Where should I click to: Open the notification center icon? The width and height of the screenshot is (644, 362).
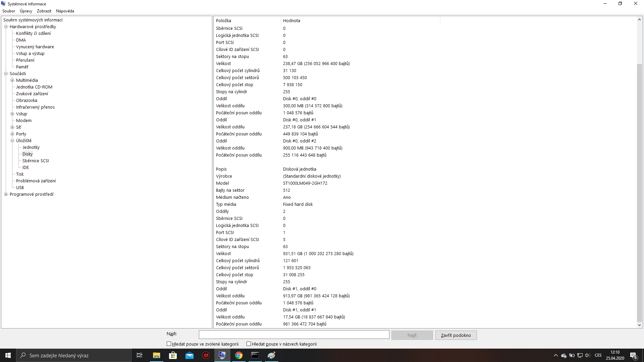(633, 355)
